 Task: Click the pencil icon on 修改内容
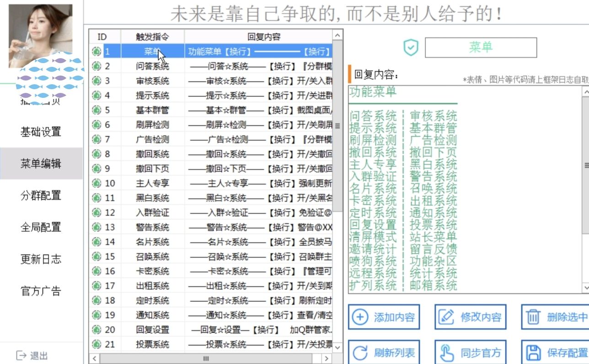447,316
